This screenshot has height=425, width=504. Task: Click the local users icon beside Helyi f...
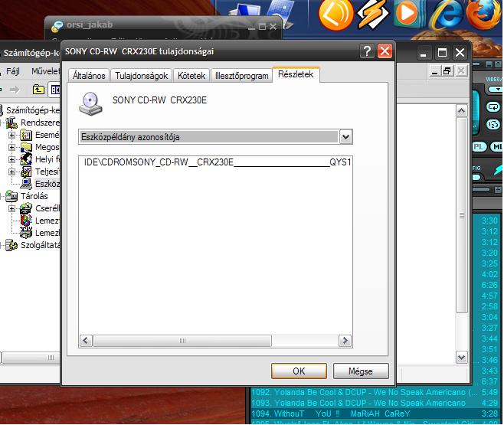26,159
